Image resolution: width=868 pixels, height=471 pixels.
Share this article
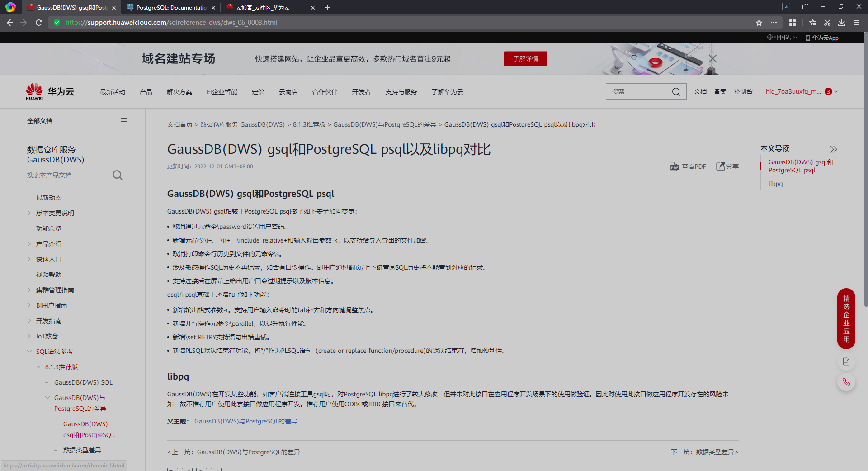coord(727,167)
